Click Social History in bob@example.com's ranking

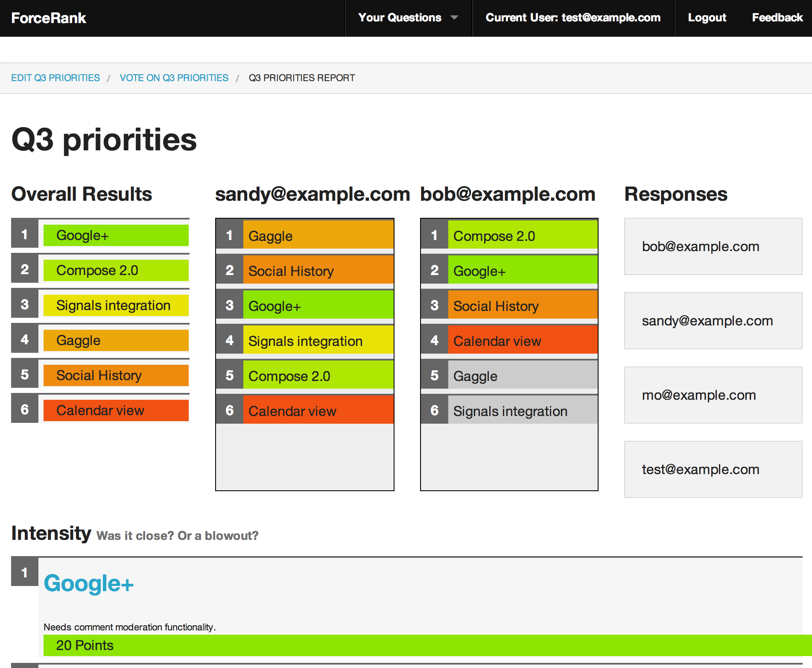pos(523,306)
